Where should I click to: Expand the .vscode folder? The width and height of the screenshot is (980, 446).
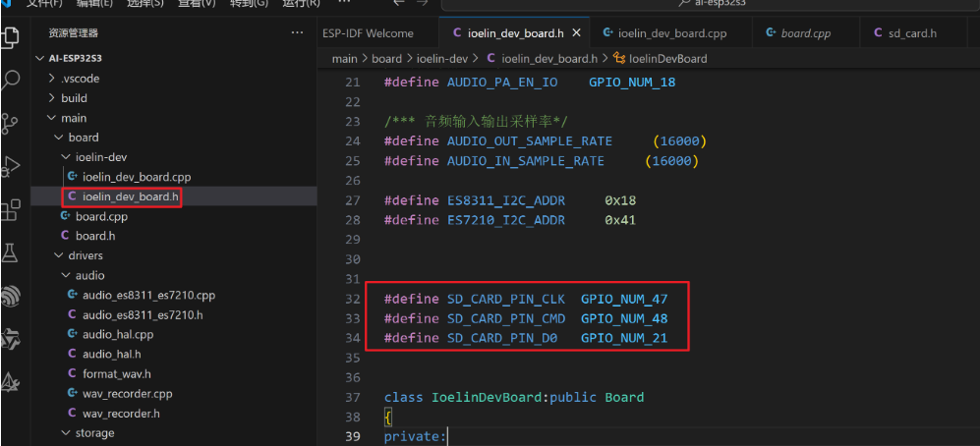point(52,79)
